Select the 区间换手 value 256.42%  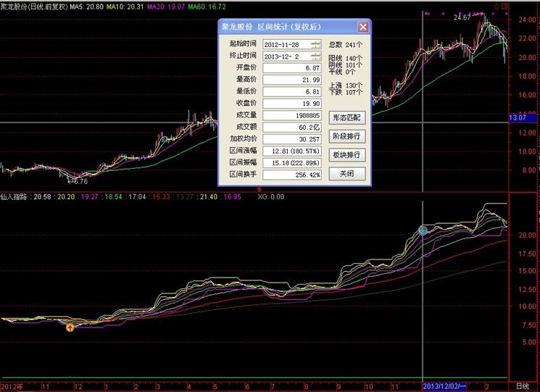tap(292, 175)
